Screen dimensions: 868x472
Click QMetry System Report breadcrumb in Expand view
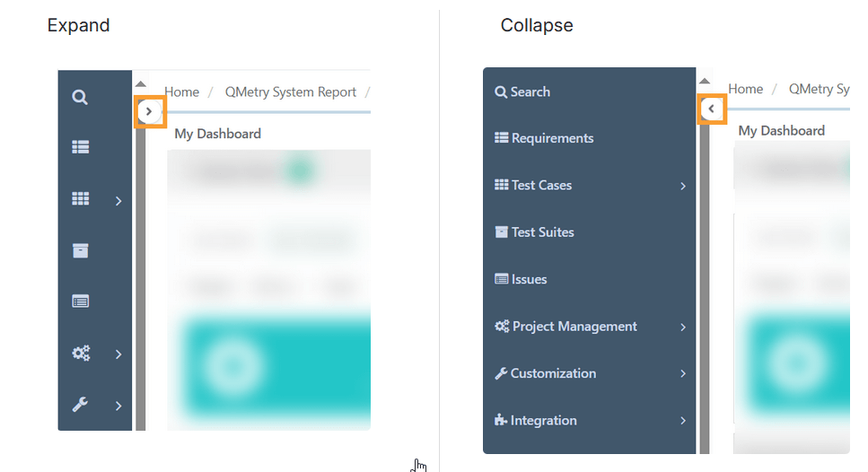291,92
